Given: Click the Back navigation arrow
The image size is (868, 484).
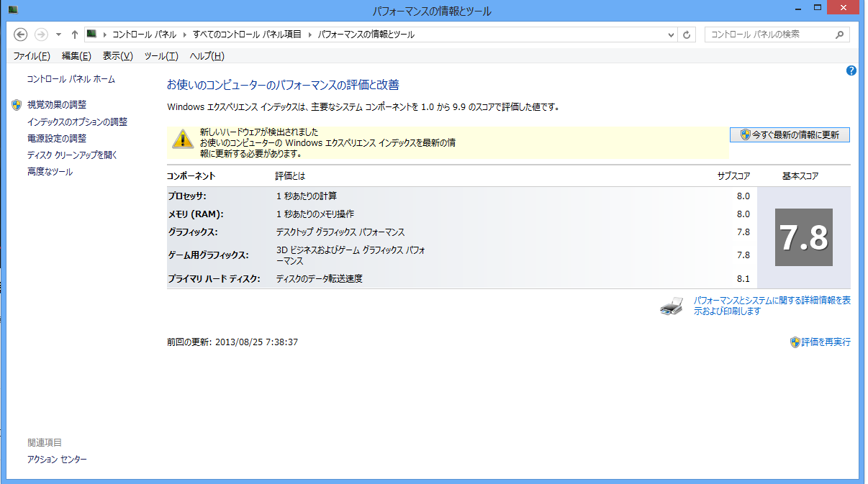Looking at the screenshot, I should [20, 35].
